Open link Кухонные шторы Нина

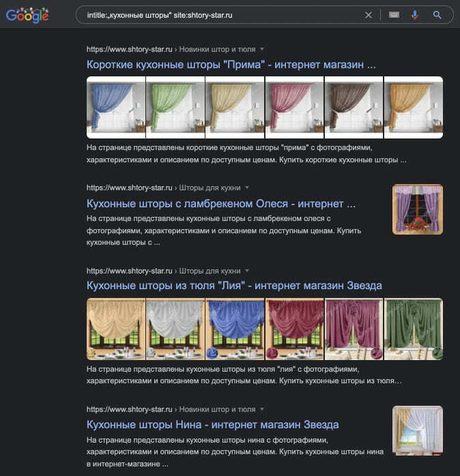click(213, 424)
